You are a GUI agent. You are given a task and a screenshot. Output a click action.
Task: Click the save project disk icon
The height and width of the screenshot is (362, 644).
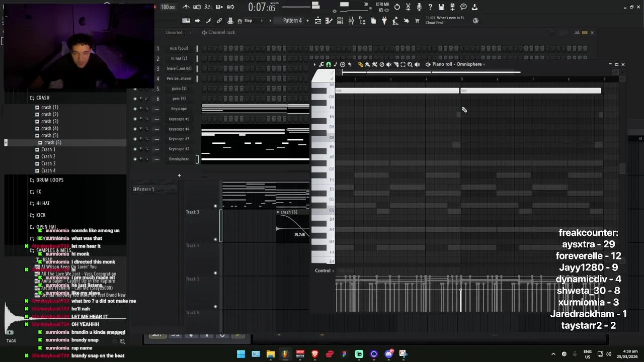click(x=441, y=7)
